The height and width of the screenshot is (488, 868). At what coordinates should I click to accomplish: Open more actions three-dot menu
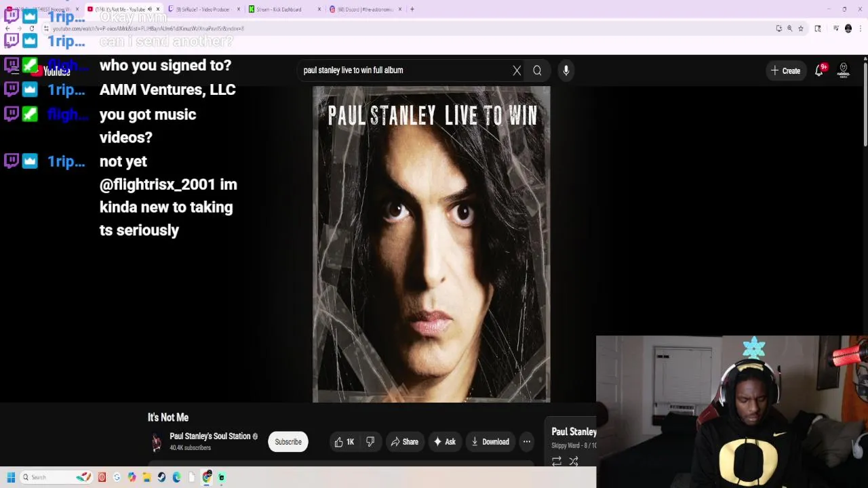click(x=527, y=442)
